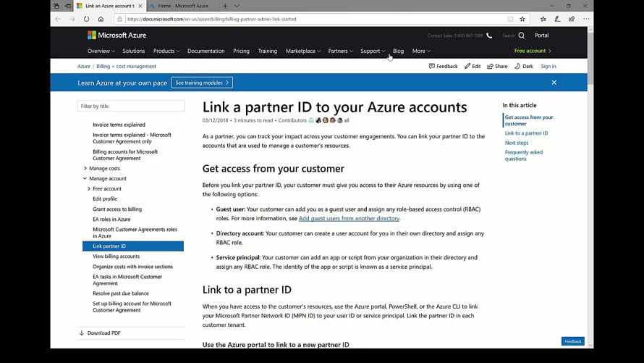644x363 pixels.
Task: Refresh the page in the browser
Action: pos(86,19)
